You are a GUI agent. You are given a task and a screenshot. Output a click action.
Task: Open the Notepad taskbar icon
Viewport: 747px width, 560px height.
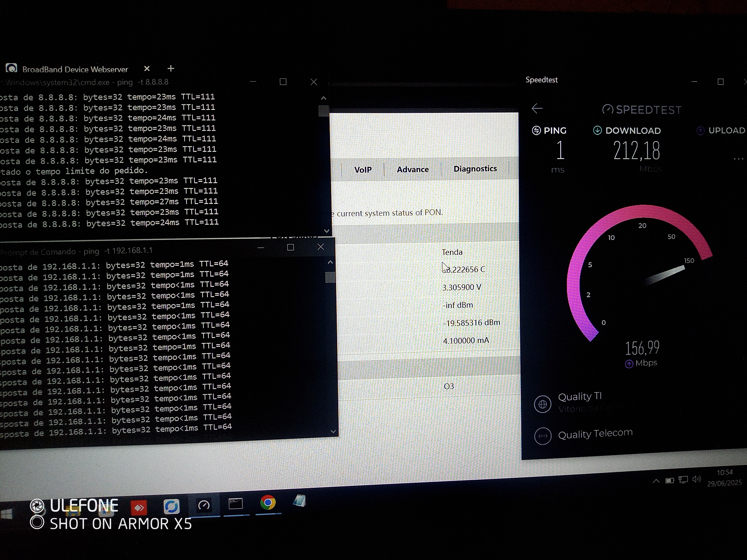(x=299, y=501)
